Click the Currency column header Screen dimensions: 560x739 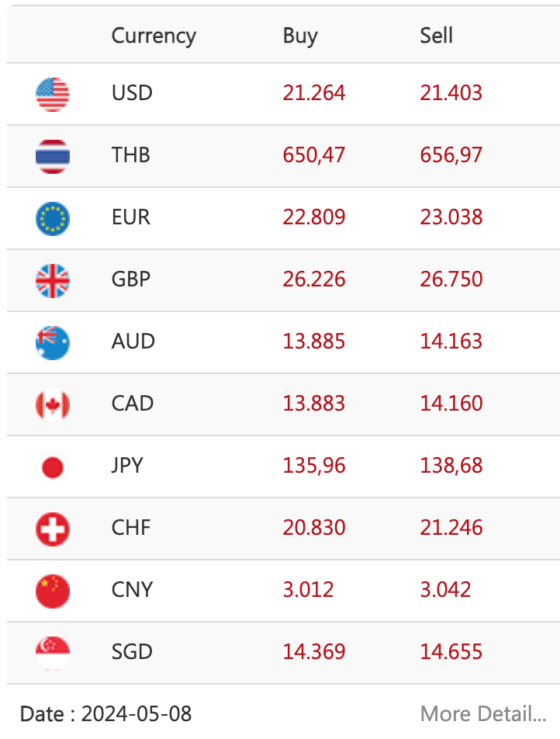click(154, 36)
